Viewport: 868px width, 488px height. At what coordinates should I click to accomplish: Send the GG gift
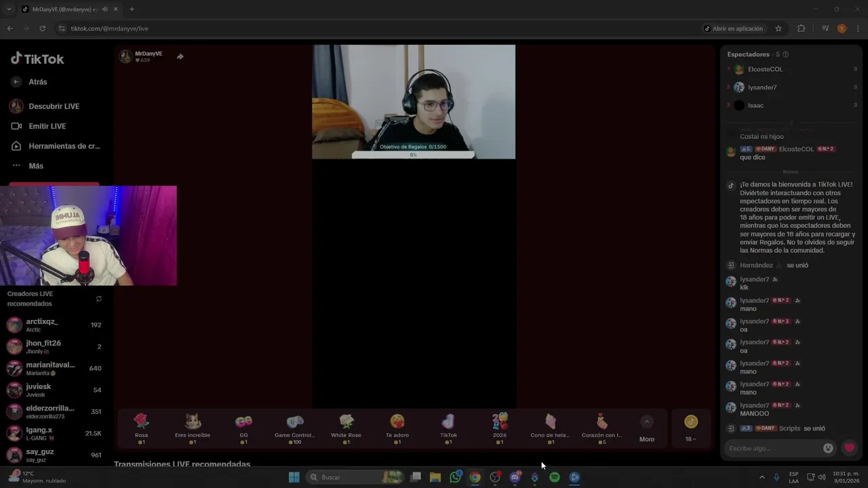(243, 428)
